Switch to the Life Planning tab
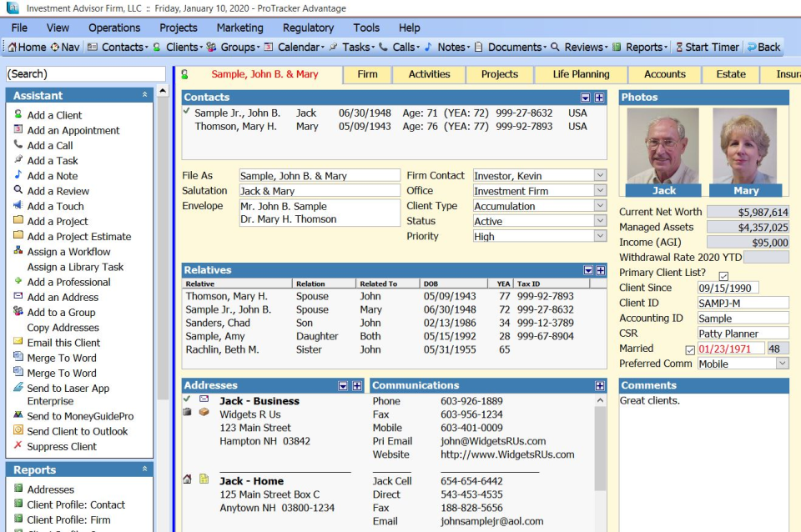Viewport: 801px width, 532px height. coord(581,74)
